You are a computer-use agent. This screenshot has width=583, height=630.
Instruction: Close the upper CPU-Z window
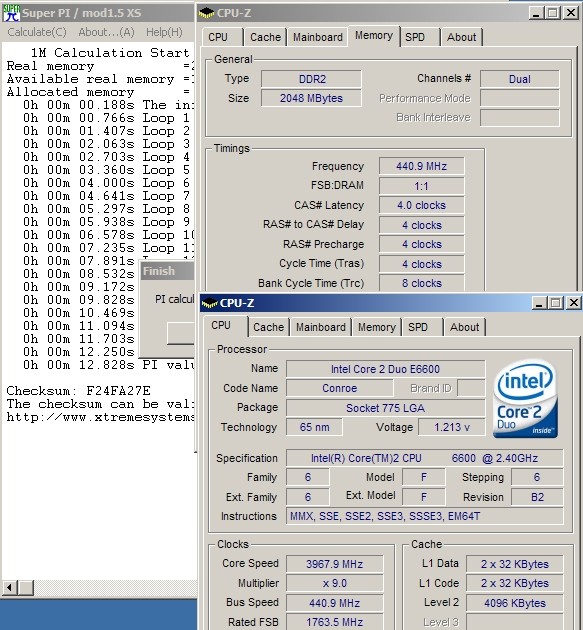tap(571, 13)
